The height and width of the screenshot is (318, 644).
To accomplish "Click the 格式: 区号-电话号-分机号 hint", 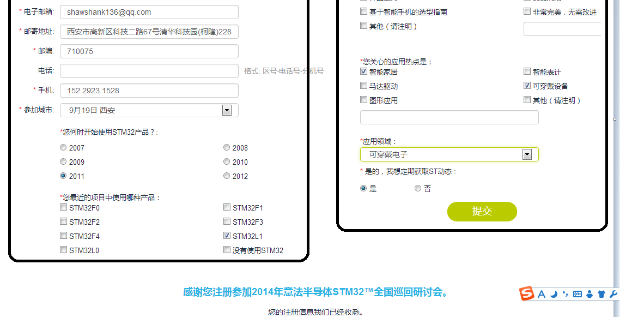I will point(284,71).
